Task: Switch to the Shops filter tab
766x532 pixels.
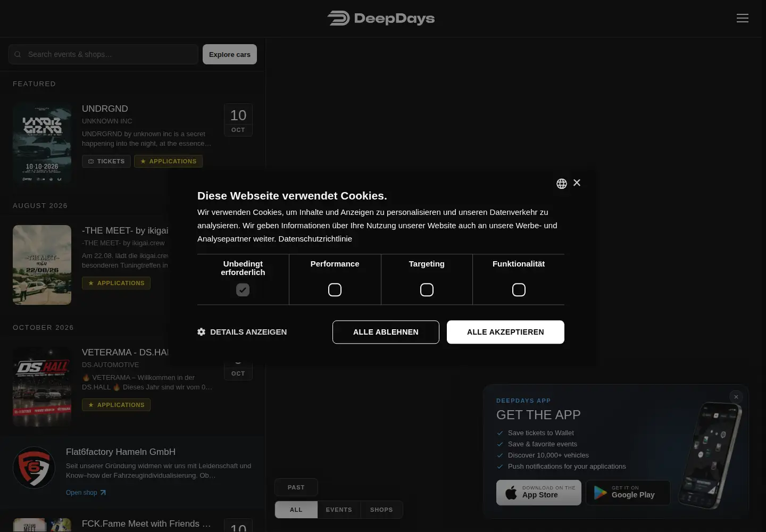Action: 381,510
